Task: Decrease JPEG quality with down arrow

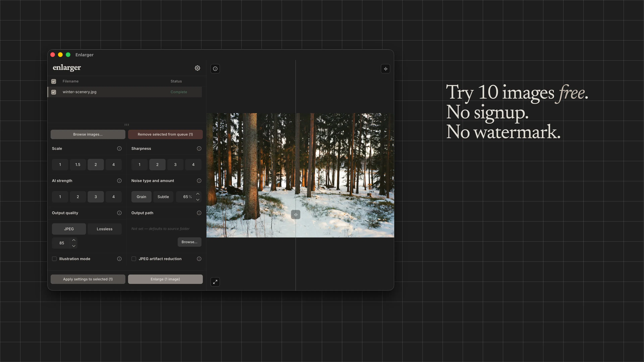Action: point(73,246)
